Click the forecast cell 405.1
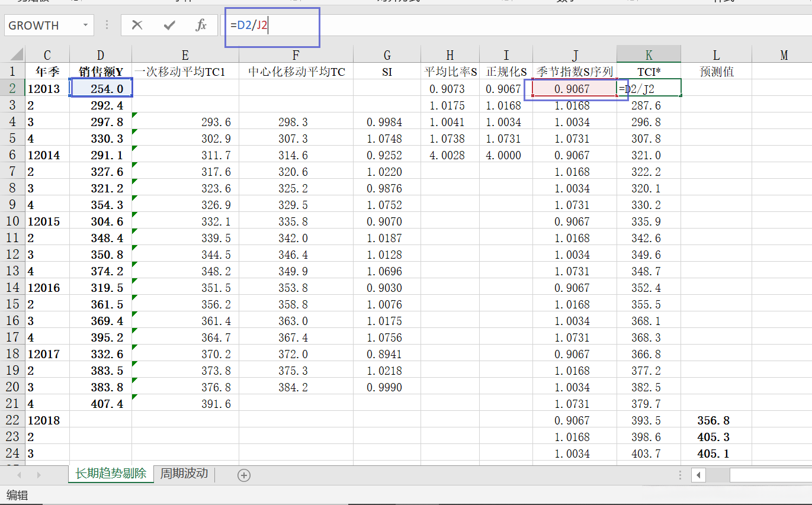812x505 pixels. pos(716,453)
